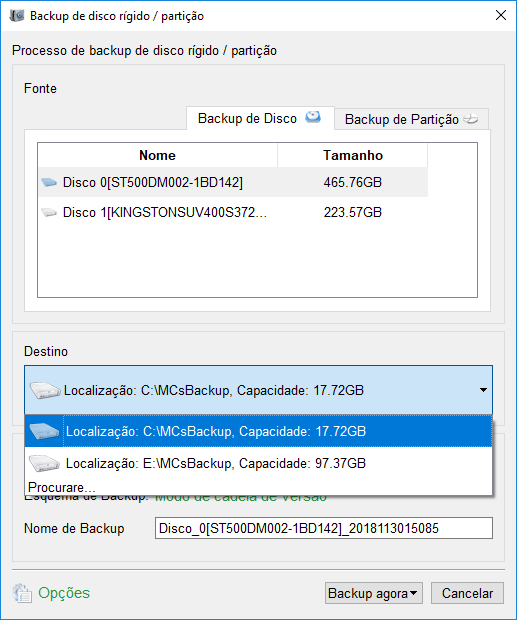Choose E:\MCsBackup 97.37GB destination option
This screenshot has height=620, width=517.
[x=258, y=463]
